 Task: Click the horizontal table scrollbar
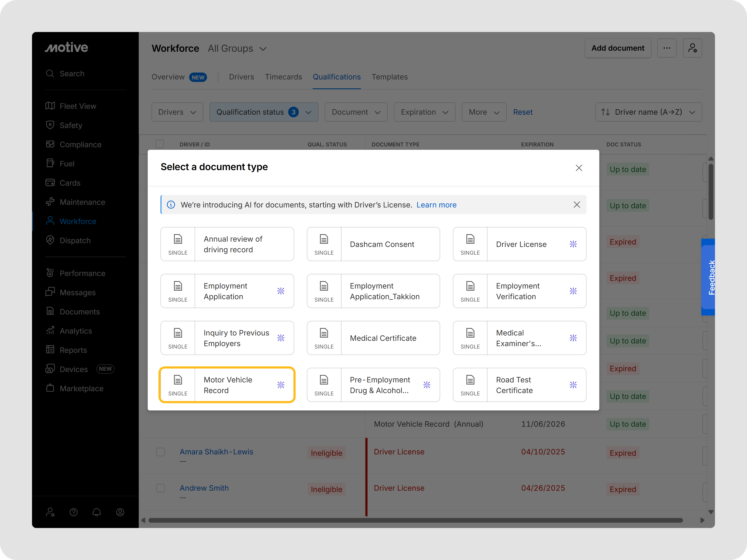click(x=415, y=520)
